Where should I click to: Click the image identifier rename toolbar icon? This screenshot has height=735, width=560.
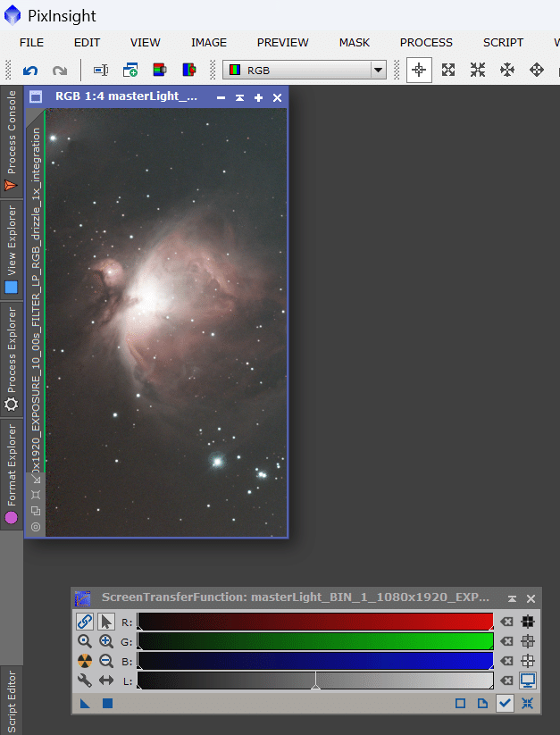101,71
